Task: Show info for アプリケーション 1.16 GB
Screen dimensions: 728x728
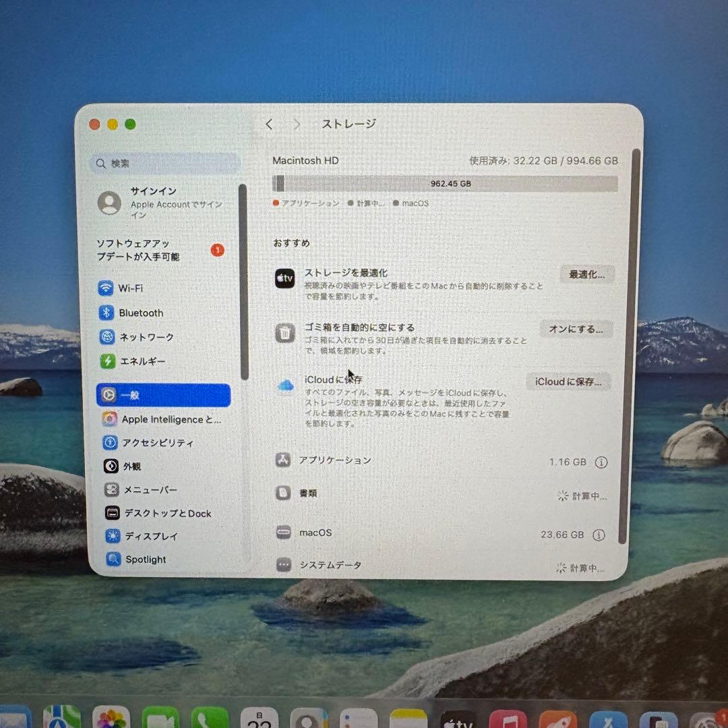Action: 601,462
